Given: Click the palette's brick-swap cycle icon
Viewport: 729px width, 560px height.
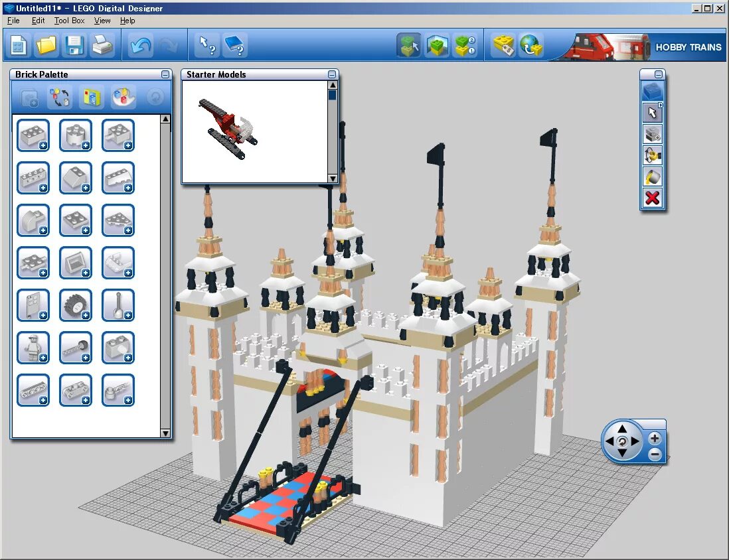Looking at the screenshot, I should tap(60, 98).
